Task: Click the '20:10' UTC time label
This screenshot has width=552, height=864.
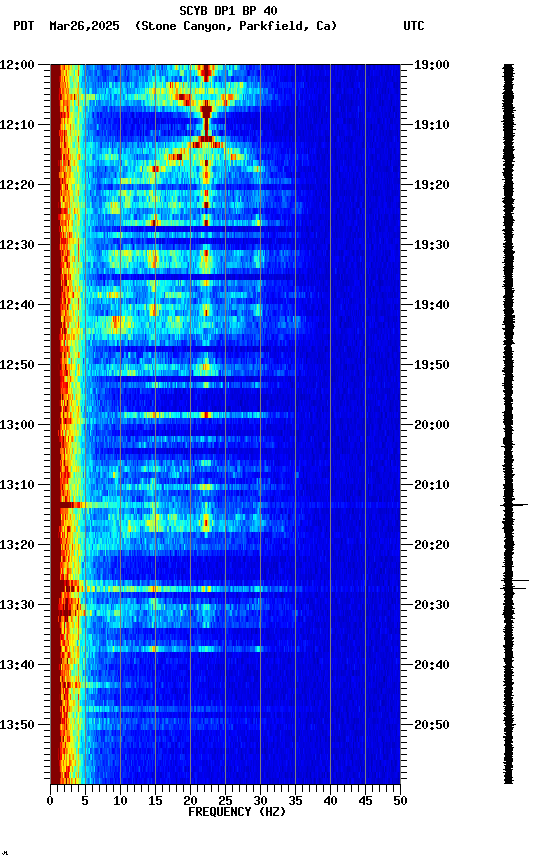Action: click(x=432, y=485)
